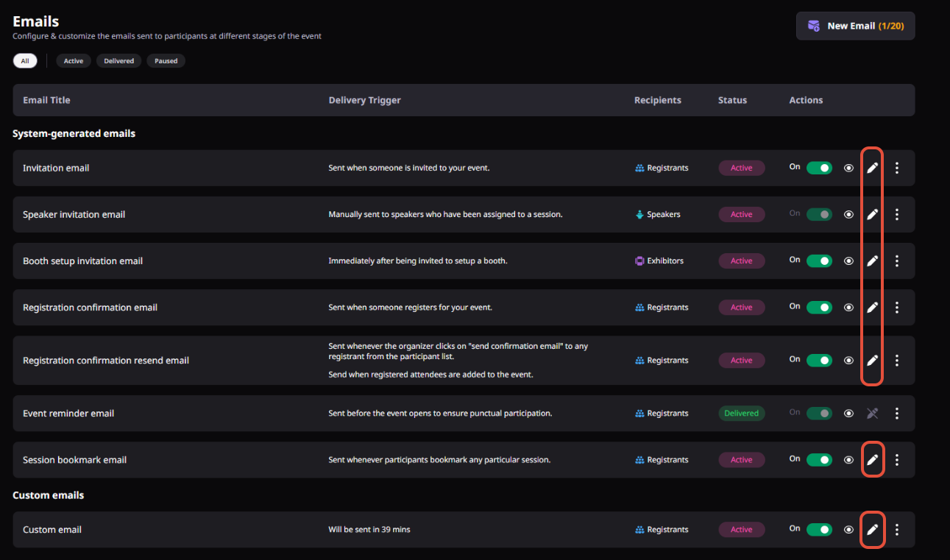Preview the Registration confirmation email
The image size is (950, 560).
pos(848,307)
